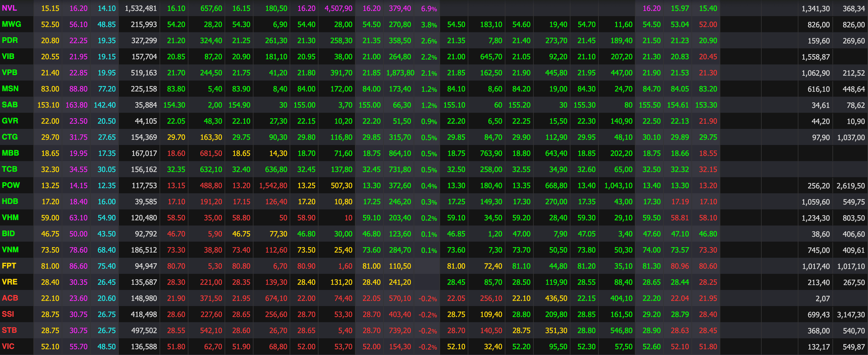Click MWG low price 52.00
This screenshot has height=355, width=868.
coord(708,25)
